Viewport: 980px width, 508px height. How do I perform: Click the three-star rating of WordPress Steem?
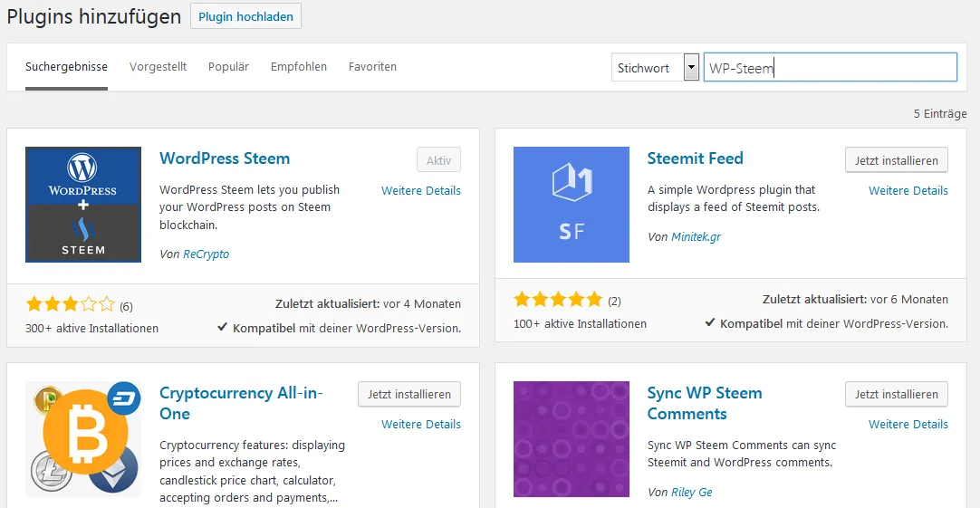tap(71, 304)
